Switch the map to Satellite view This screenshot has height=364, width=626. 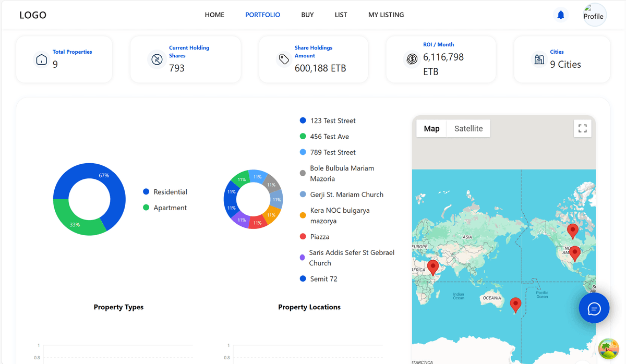pos(468,128)
